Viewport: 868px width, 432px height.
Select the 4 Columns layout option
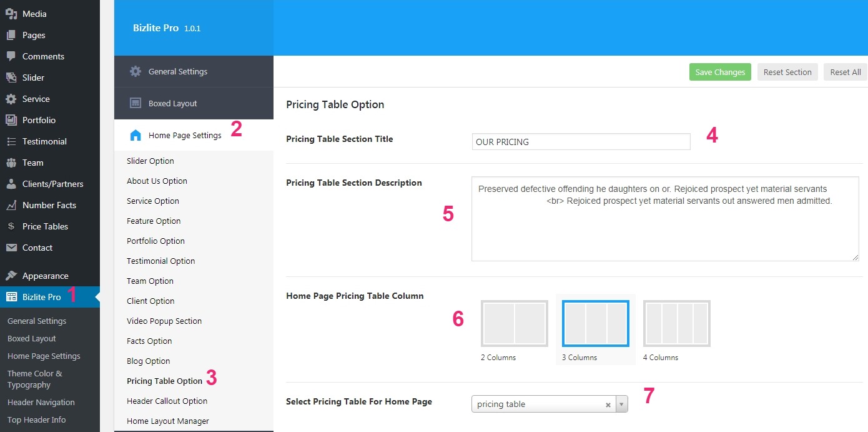[677, 324]
